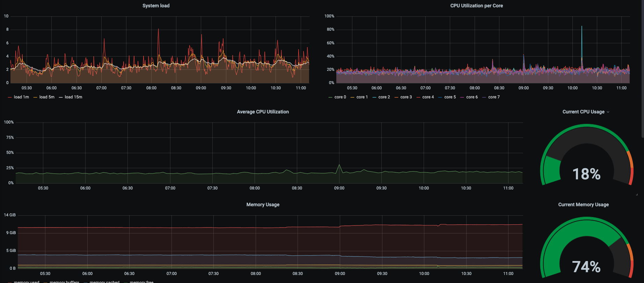Image resolution: width=644 pixels, height=283 pixels.
Task: Toggle core 0 series in legend
Action: (340, 97)
